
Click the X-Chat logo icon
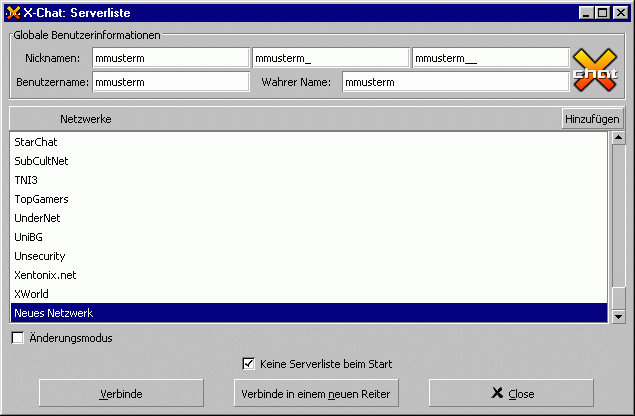(x=595, y=70)
